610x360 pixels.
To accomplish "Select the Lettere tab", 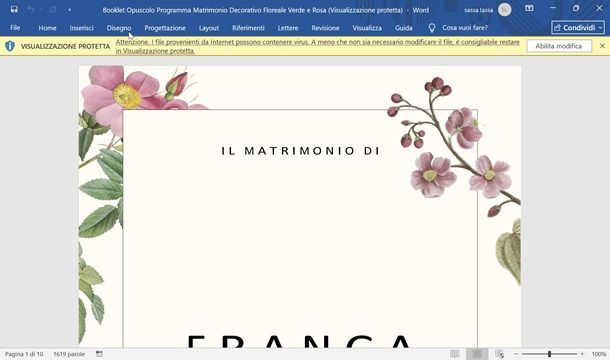I will [288, 28].
